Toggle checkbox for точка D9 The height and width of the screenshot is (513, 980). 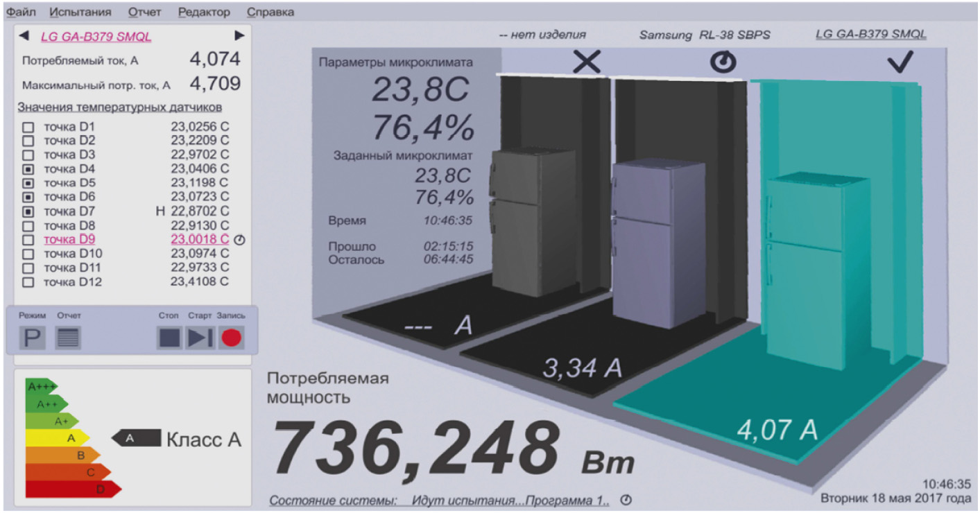(28, 240)
